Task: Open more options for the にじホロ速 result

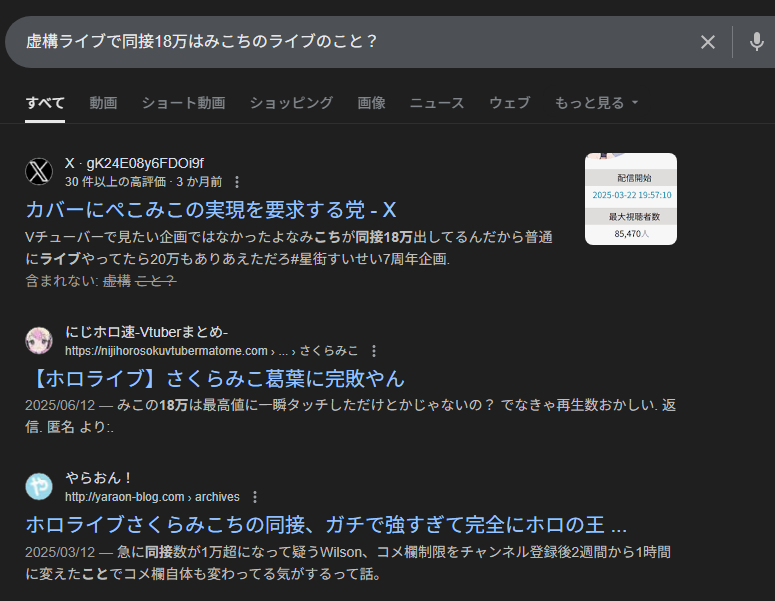Action: click(374, 351)
